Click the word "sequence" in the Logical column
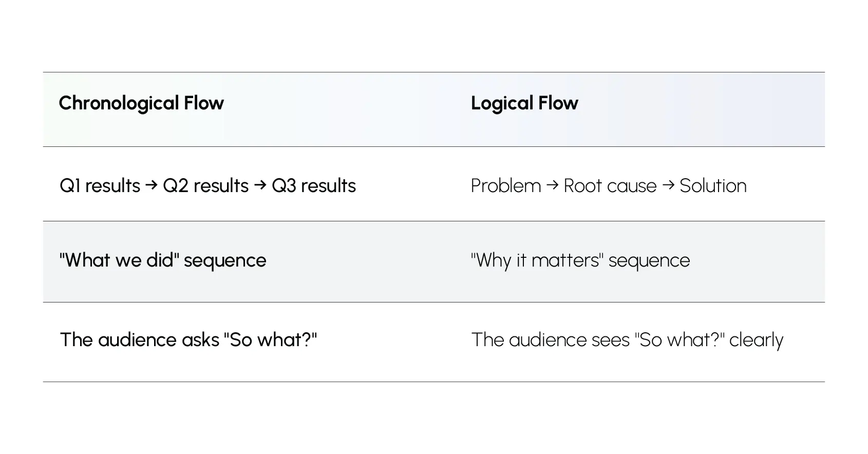The height and width of the screenshot is (454, 868). point(649,261)
